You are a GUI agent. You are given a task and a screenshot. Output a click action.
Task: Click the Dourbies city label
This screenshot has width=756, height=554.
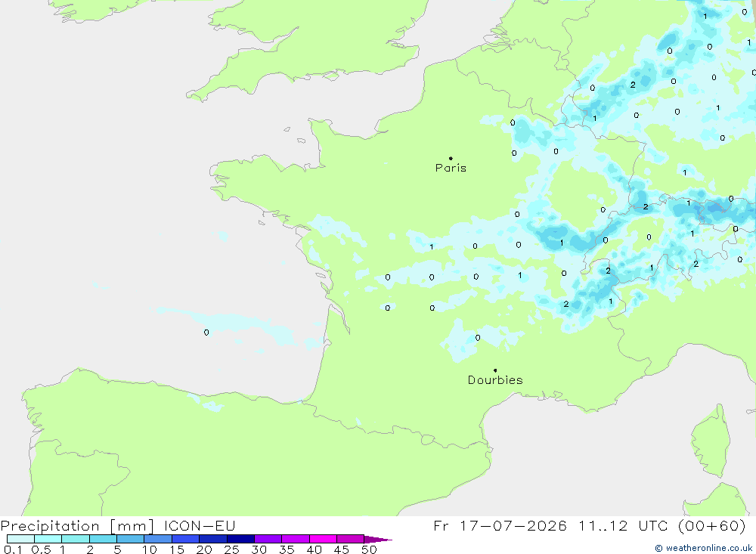(495, 380)
